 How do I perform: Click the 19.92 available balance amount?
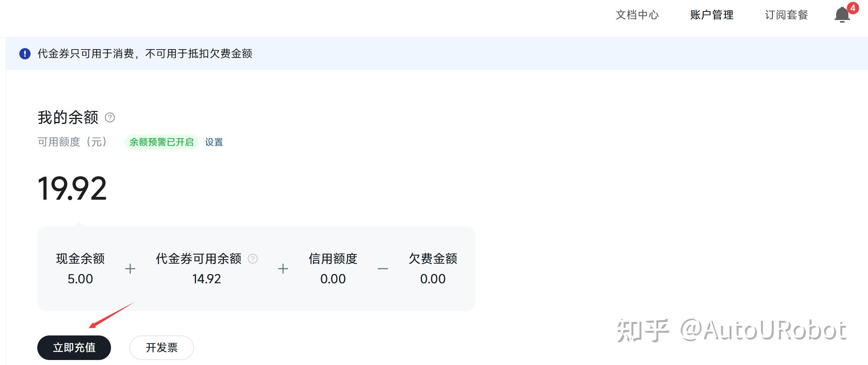click(x=72, y=188)
